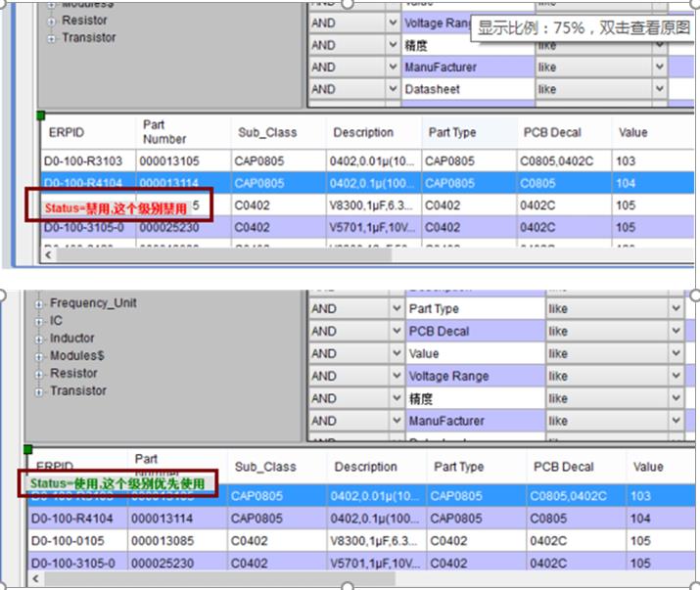Select Frequency_Unit category label
Viewport: 700px width, 590px height.
click(x=93, y=303)
